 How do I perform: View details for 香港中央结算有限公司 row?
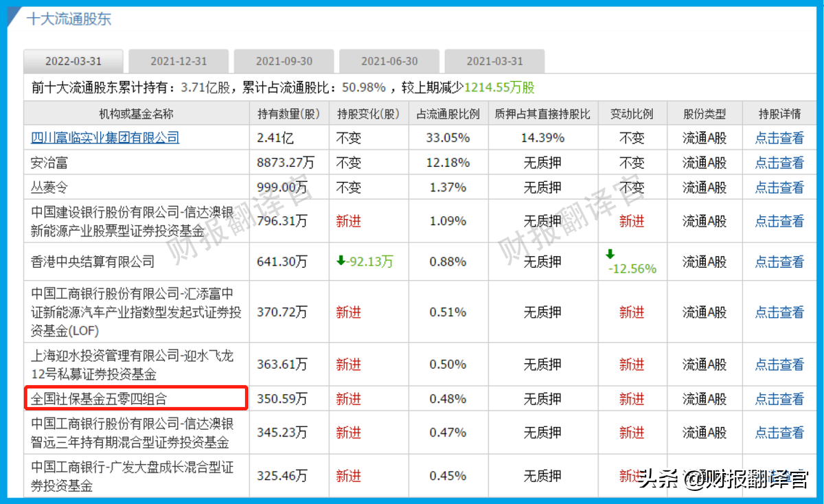point(779,262)
